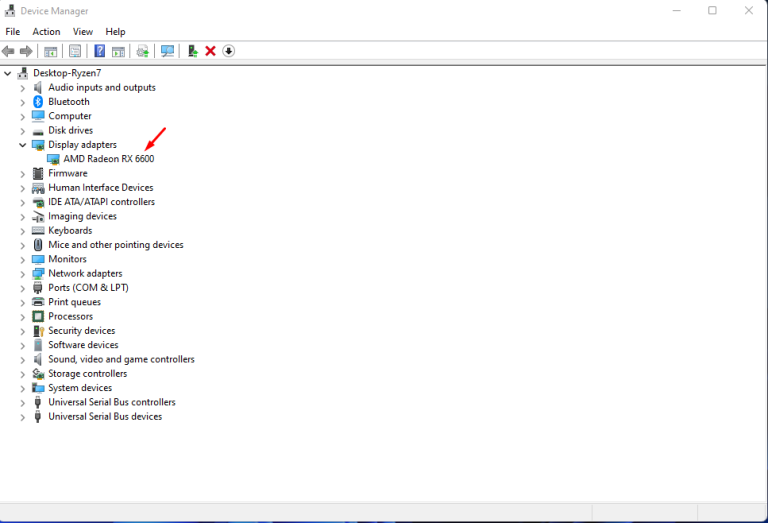Screen dimensions: 768x523
Task: Expand the Human Interface Devices chevron
Action: tap(23, 188)
